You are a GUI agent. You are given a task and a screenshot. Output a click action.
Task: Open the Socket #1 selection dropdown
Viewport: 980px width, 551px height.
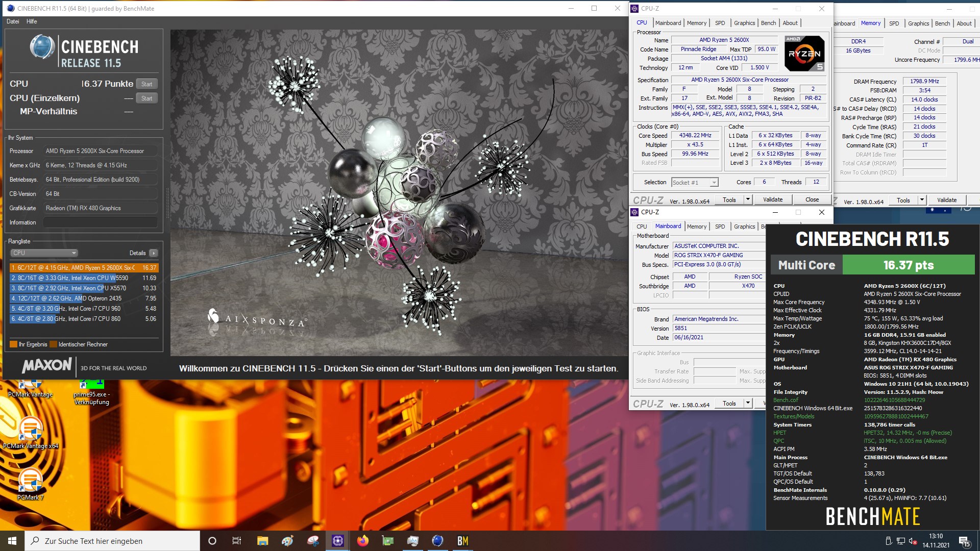coord(695,183)
